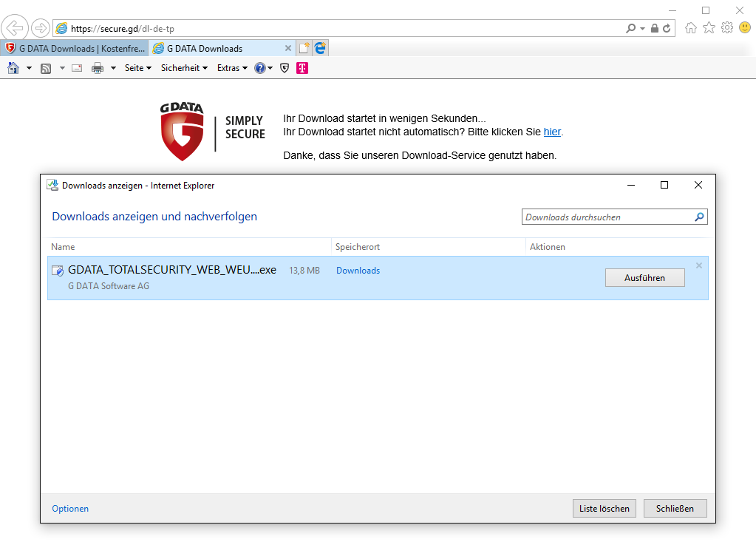Click the Edge browser icon next to tabs

(x=321, y=48)
